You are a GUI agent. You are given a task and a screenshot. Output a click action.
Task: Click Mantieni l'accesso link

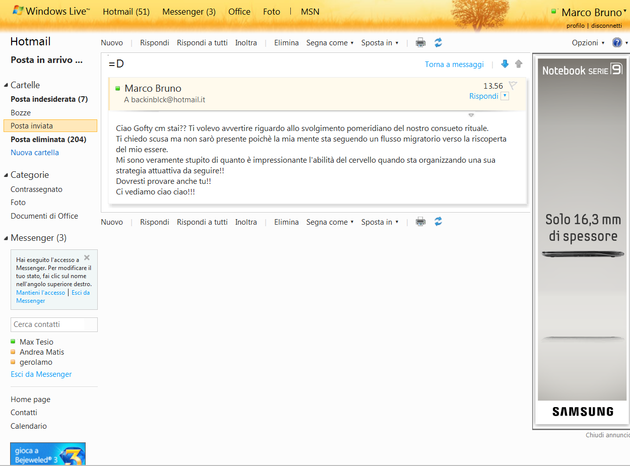point(41,292)
